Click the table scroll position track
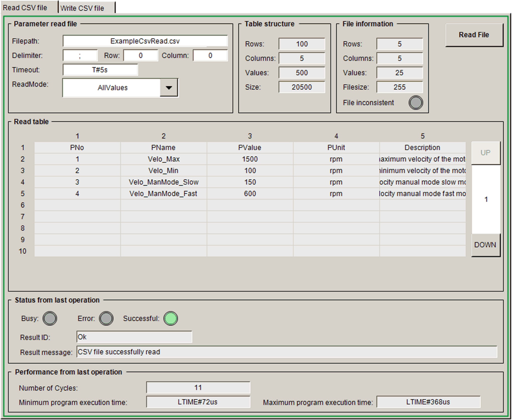 pos(486,199)
